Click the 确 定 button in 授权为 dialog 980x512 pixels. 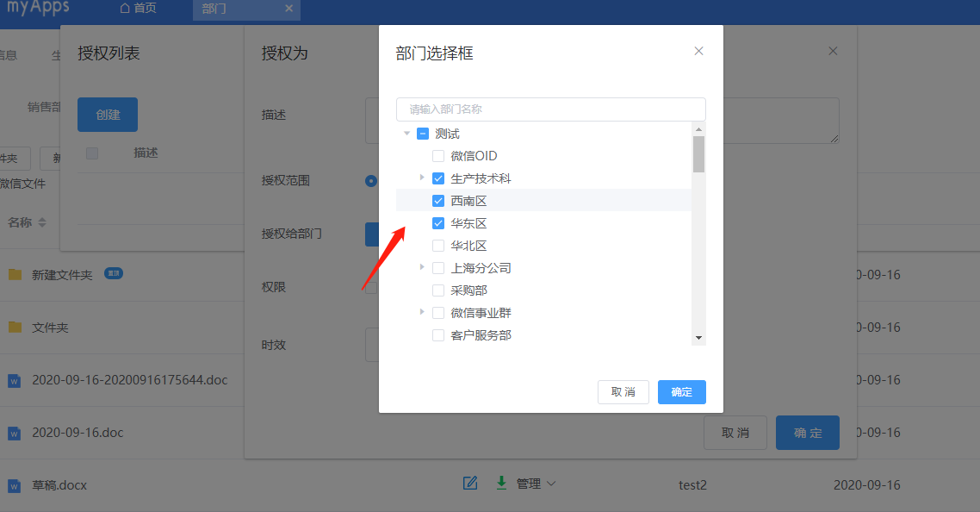(x=808, y=433)
